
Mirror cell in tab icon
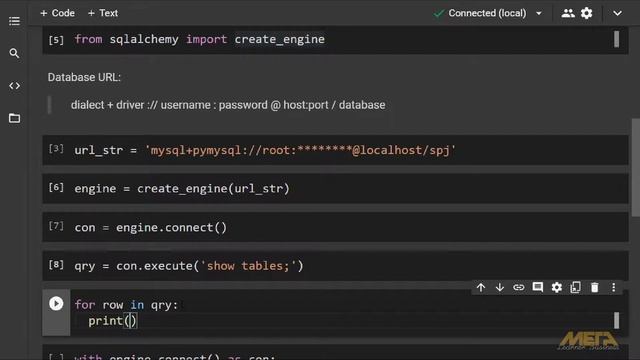coord(576,287)
